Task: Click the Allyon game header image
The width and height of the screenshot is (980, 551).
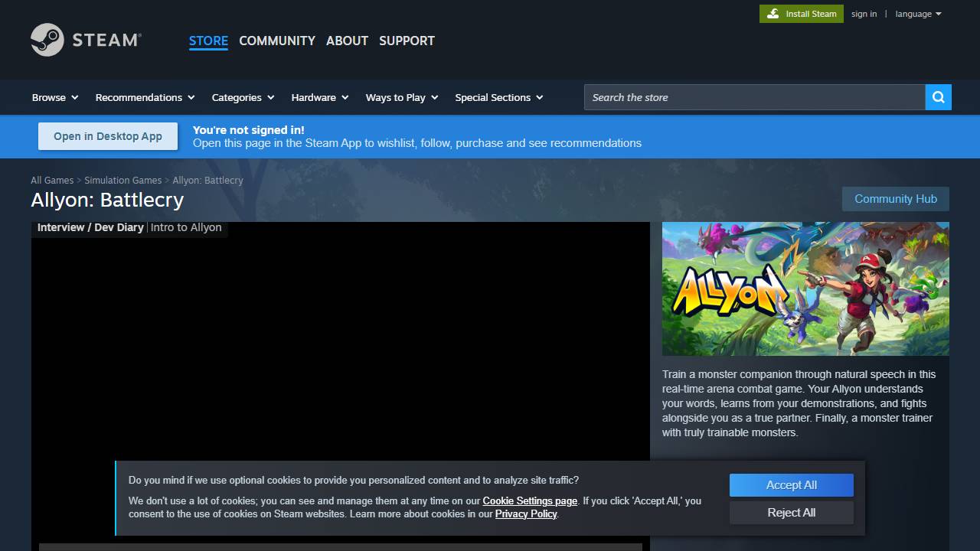Action: tap(805, 289)
